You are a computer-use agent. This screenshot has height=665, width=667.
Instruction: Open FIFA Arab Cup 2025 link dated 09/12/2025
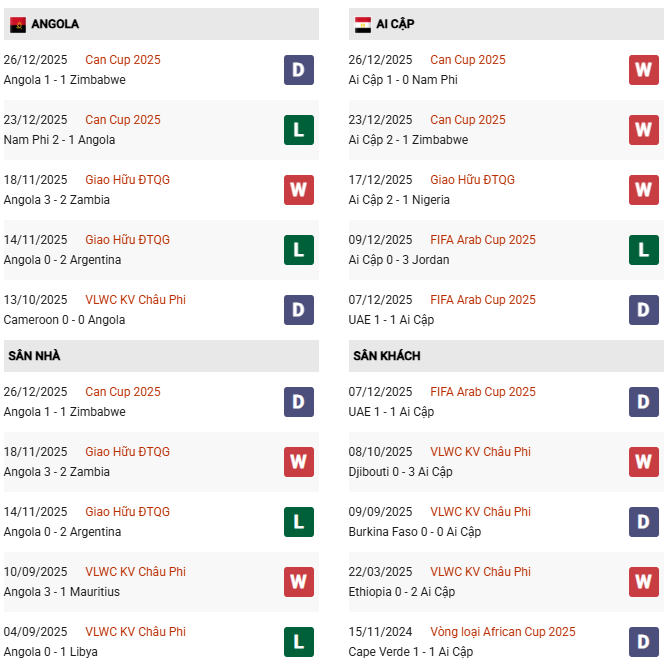click(x=483, y=240)
